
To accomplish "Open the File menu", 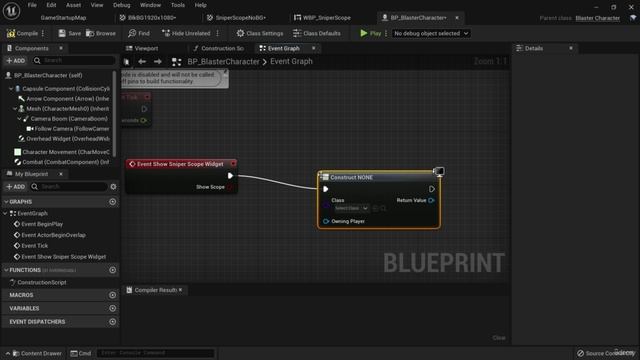I will coord(32,5).
